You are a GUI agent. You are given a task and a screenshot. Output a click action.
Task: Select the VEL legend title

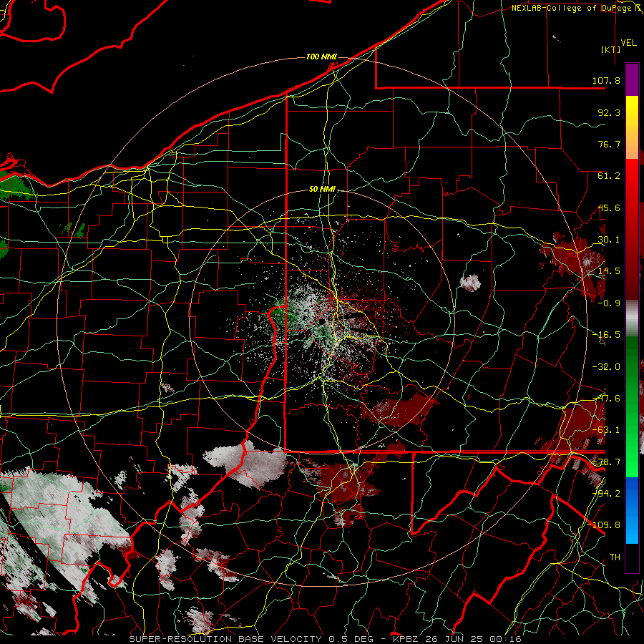[x=628, y=43]
